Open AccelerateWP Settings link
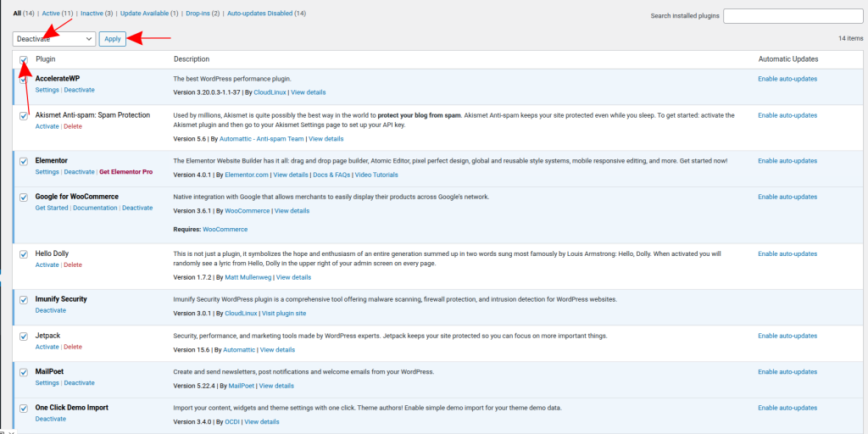 (47, 90)
